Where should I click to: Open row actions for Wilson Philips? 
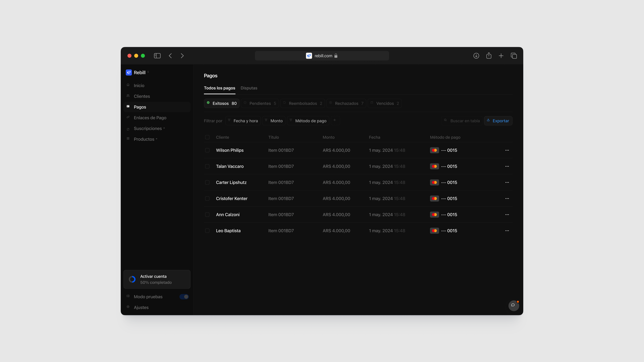pos(507,150)
